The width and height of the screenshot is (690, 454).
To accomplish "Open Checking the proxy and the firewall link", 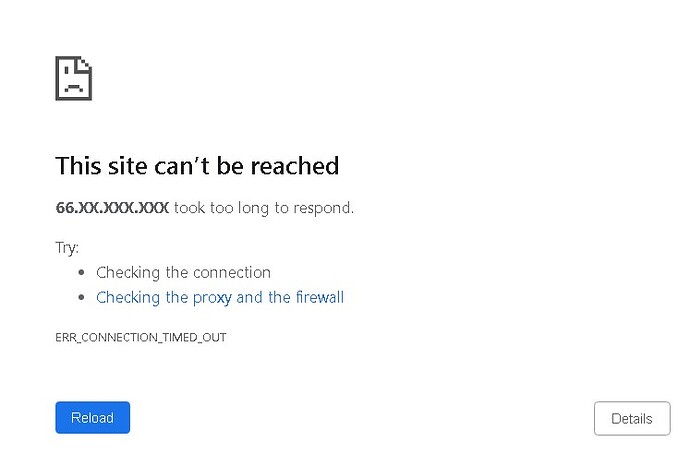I will [220, 297].
